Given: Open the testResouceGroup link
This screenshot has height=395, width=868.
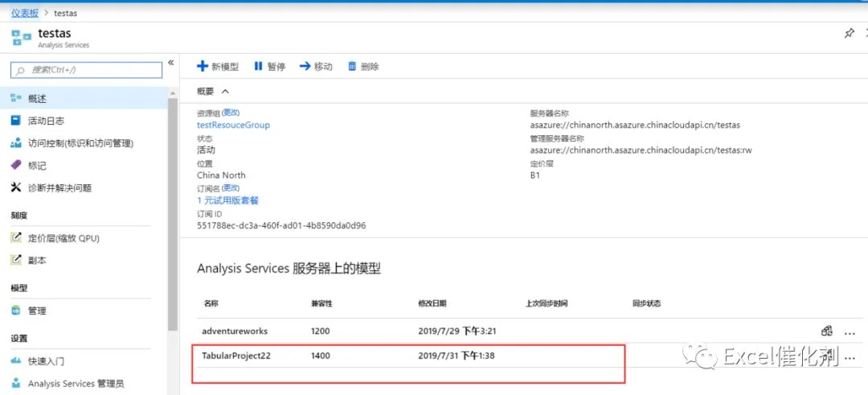Looking at the screenshot, I should [x=234, y=125].
